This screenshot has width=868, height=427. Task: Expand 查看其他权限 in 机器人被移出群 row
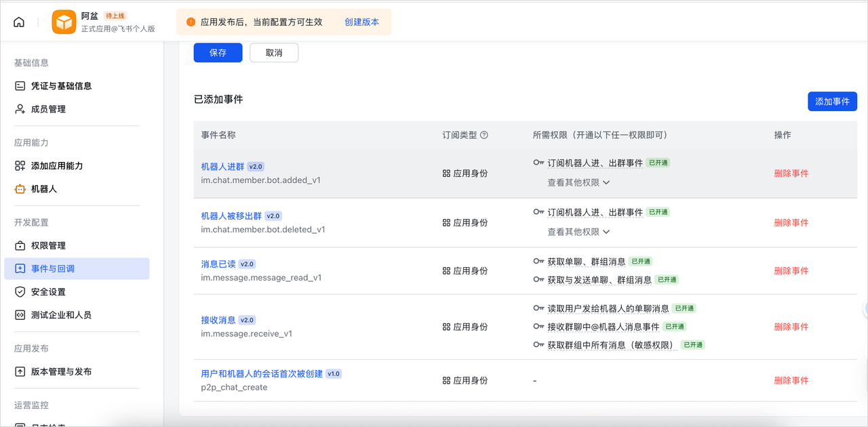tap(578, 232)
